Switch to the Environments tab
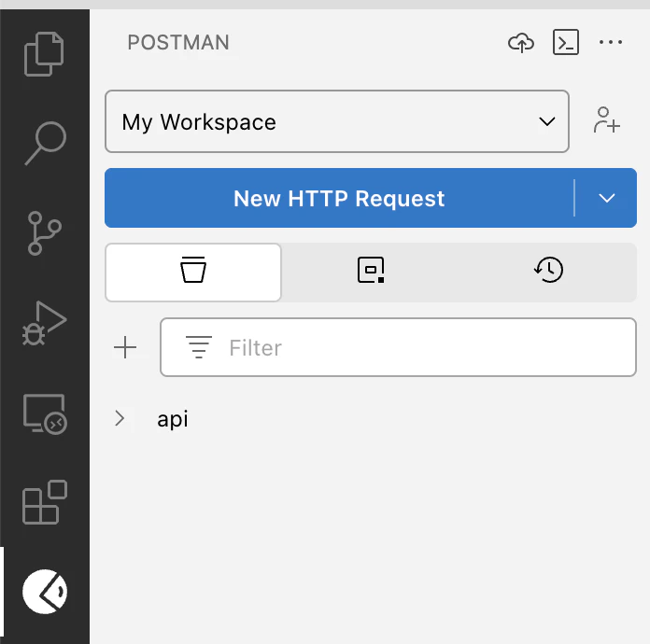This screenshot has height=644, width=650. (x=371, y=270)
